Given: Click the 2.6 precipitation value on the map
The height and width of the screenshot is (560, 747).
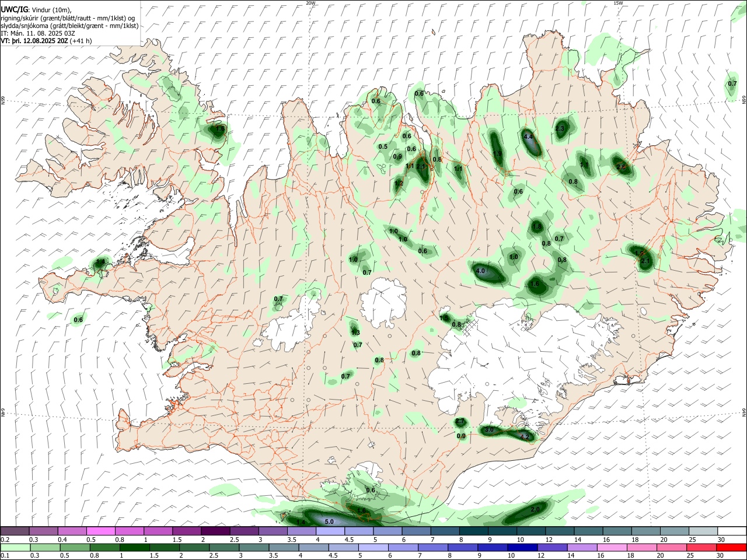Looking at the screenshot, I should (x=621, y=167).
